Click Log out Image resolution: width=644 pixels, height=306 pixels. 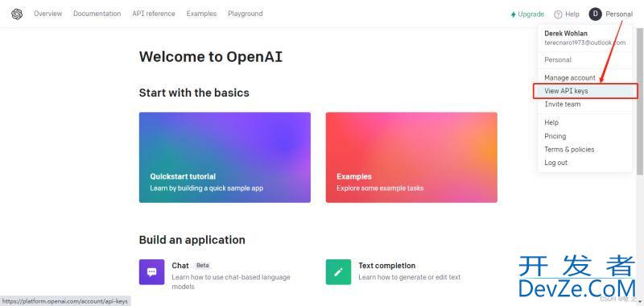[x=555, y=163]
